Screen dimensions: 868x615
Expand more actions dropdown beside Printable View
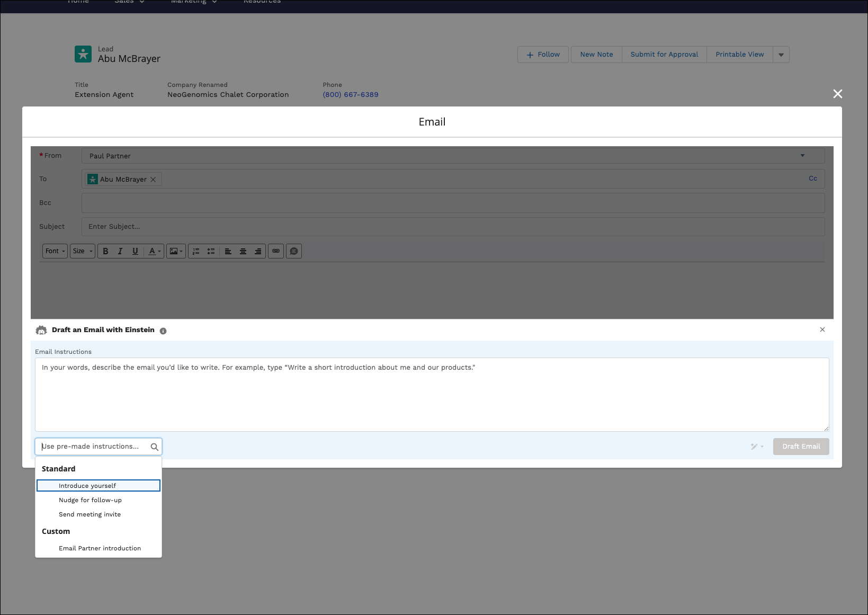(781, 55)
